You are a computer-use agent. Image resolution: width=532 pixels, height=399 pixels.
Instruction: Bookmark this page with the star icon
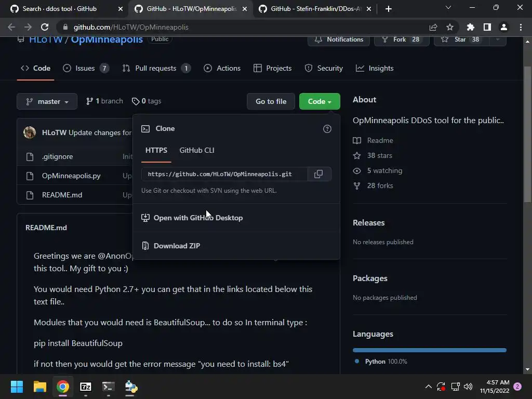click(449, 27)
